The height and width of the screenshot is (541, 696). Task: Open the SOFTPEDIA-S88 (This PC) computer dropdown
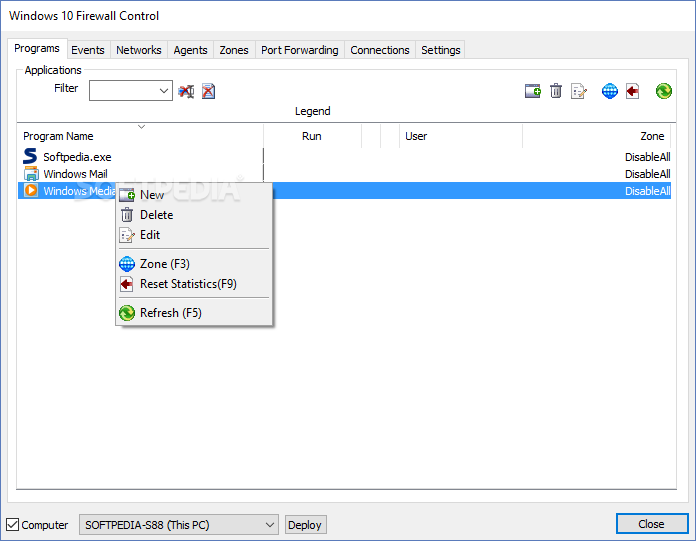[x=179, y=525]
